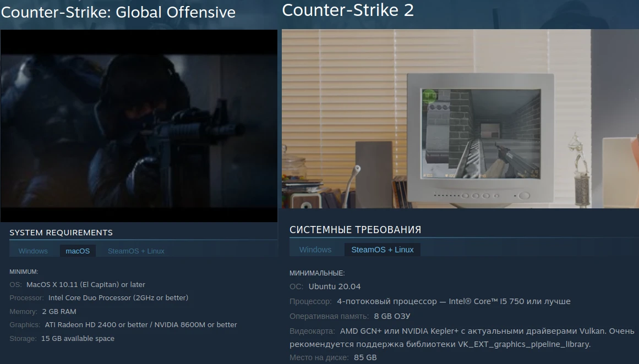Image resolution: width=639 pixels, height=364 pixels.
Task: Click the SYSTEM REQUIREMENTS heading
Action: click(61, 232)
